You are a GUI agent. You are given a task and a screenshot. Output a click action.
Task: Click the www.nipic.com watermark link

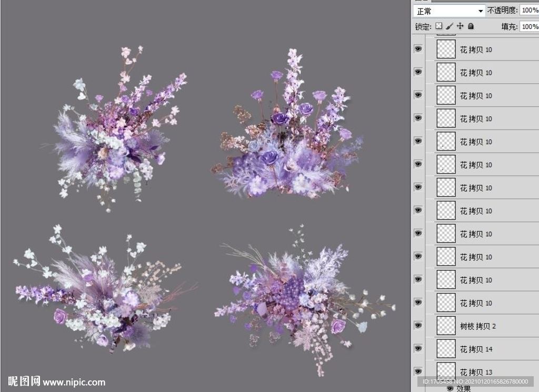74,383
